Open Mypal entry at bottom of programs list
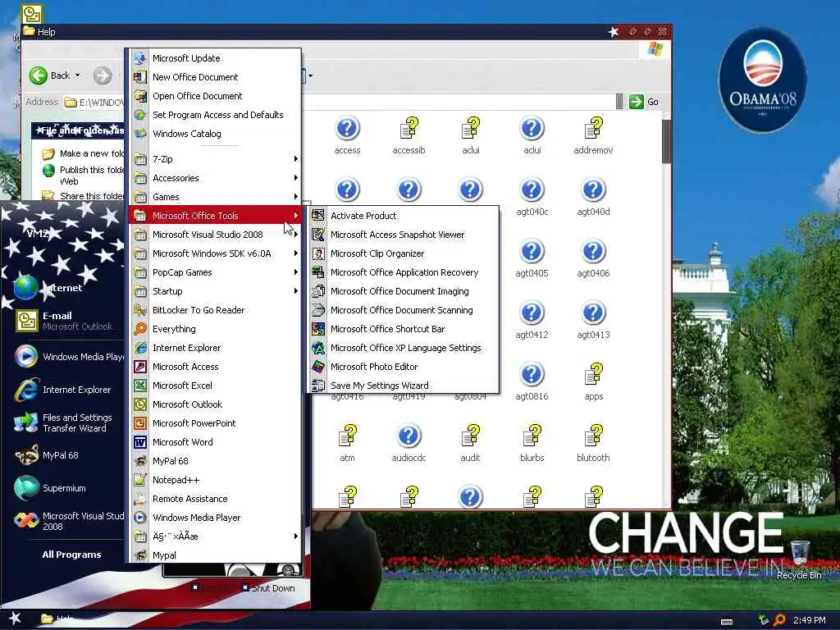 (215, 555)
